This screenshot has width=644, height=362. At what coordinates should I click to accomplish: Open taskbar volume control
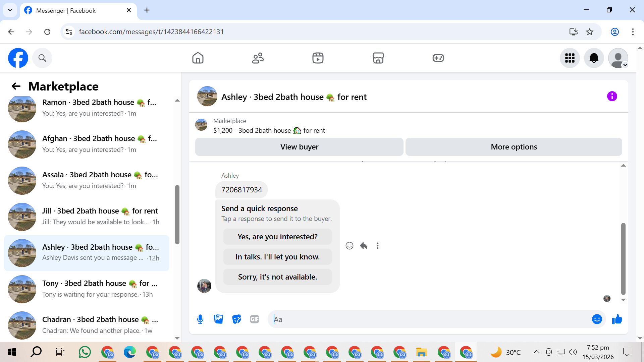(x=573, y=352)
